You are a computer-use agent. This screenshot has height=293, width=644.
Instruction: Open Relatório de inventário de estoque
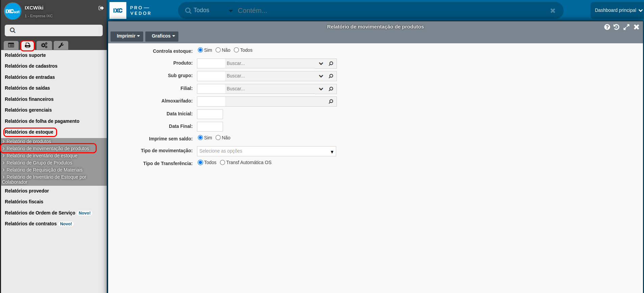42,156
